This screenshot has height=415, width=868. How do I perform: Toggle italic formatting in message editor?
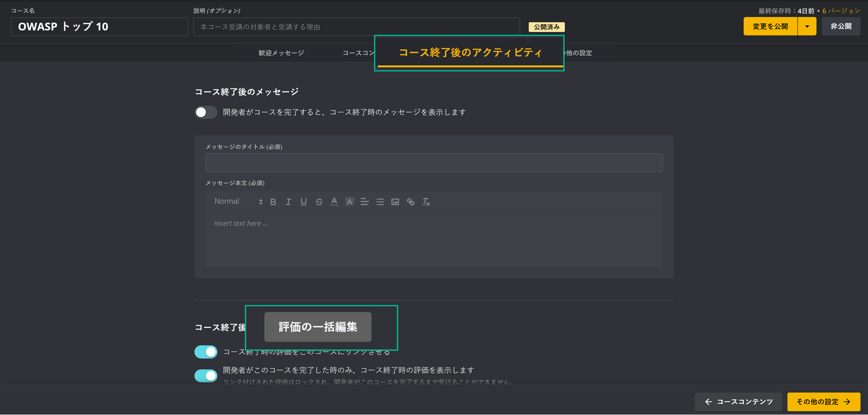pyautogui.click(x=288, y=202)
